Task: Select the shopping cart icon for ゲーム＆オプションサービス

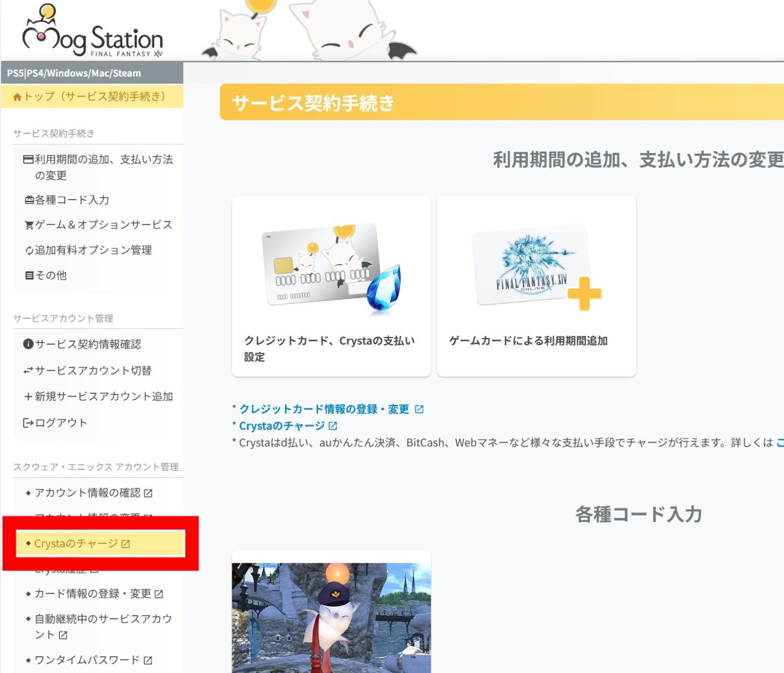Action: coord(29,225)
